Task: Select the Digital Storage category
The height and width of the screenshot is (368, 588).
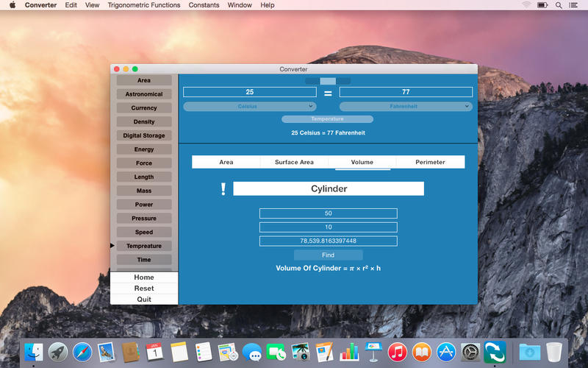Action: [x=144, y=135]
